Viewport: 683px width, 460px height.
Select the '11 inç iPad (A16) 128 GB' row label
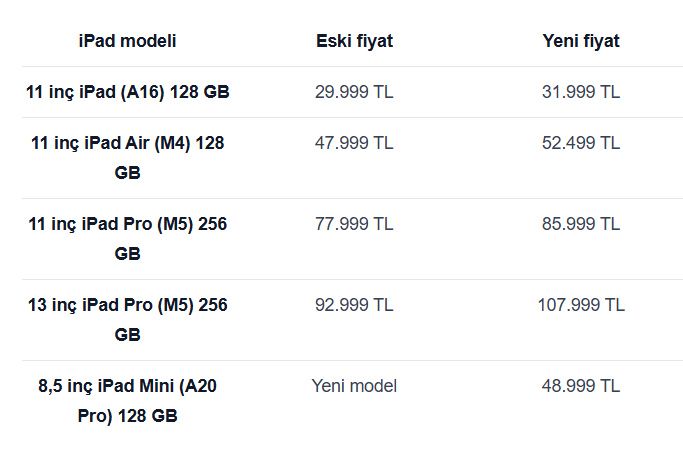(x=128, y=92)
